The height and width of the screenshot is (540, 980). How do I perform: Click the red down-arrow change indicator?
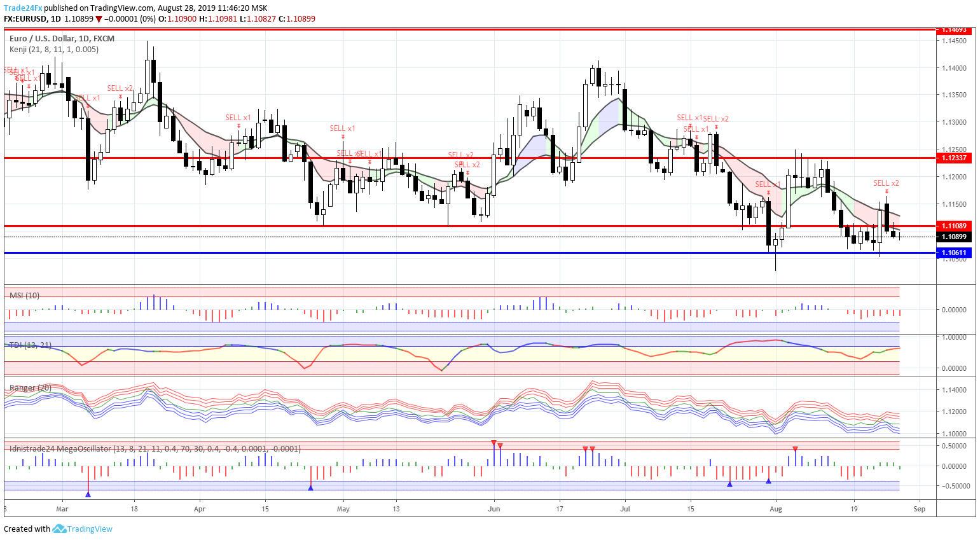click(x=99, y=19)
